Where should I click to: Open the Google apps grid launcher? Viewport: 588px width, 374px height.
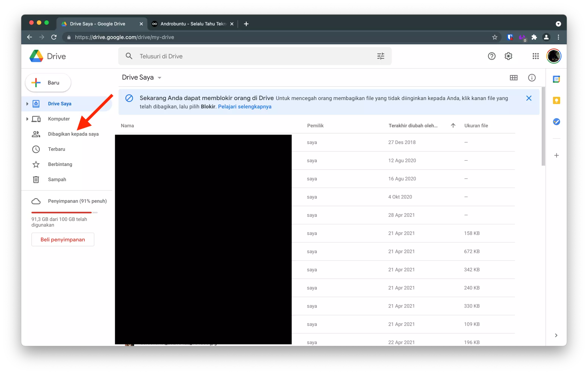535,56
